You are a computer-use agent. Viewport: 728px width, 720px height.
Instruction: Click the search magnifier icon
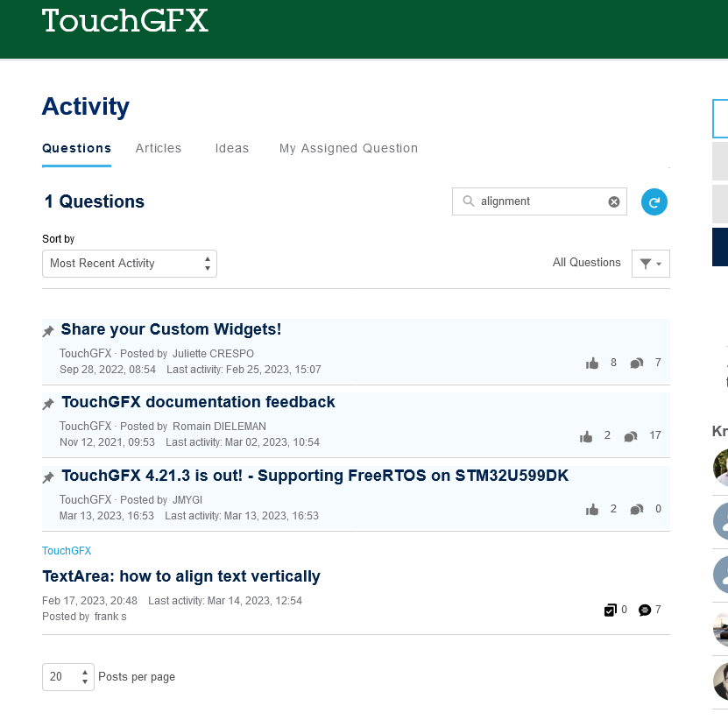pyautogui.click(x=469, y=201)
